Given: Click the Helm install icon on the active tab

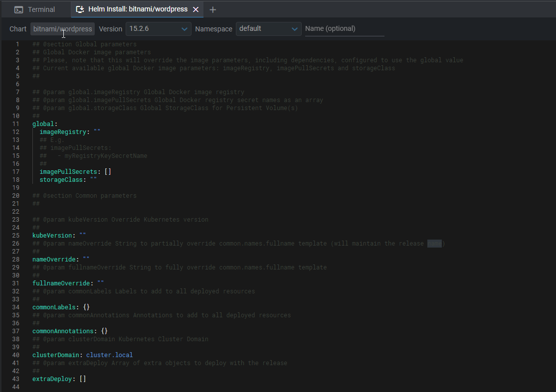Looking at the screenshot, I should coord(81,9).
